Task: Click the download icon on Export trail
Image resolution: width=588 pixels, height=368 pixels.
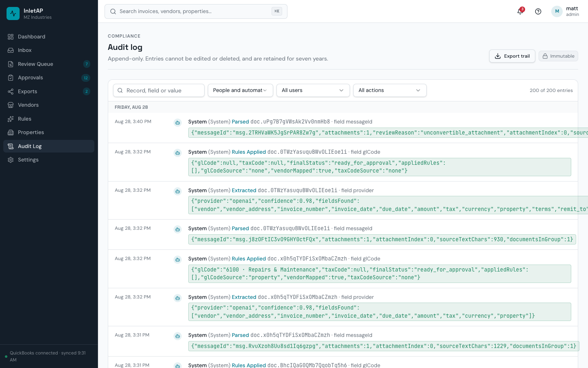Action: pyautogui.click(x=498, y=56)
